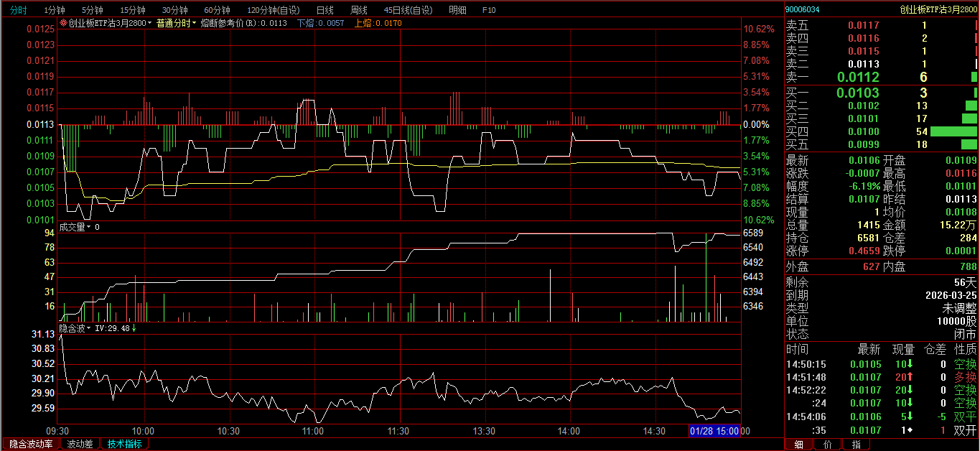Click the 技术指标 bottom tab
980x451 pixels.
click(x=124, y=444)
